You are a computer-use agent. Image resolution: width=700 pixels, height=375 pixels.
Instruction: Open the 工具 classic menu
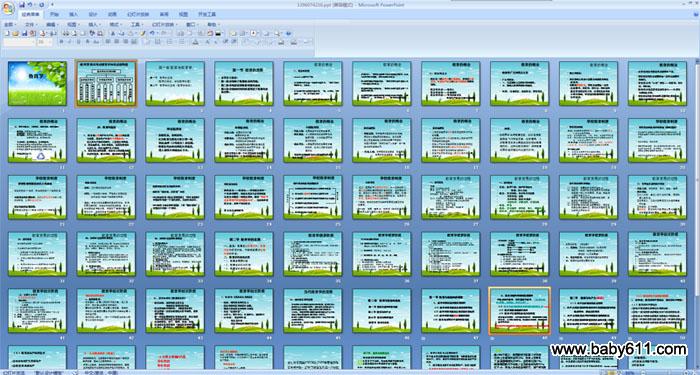(x=137, y=25)
